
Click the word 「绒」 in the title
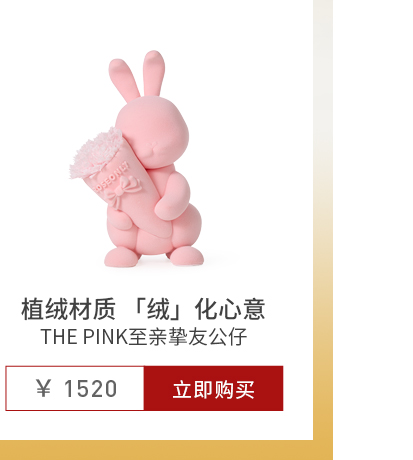pyautogui.click(x=159, y=309)
